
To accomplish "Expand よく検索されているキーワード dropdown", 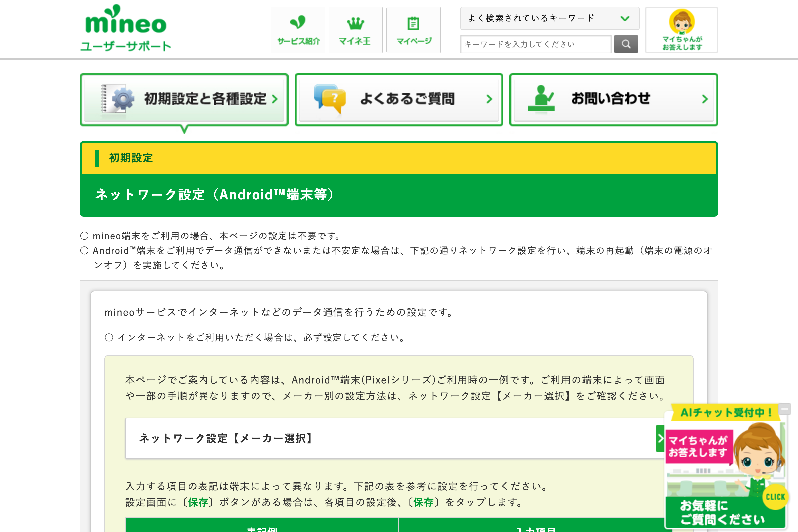I will tap(550, 18).
